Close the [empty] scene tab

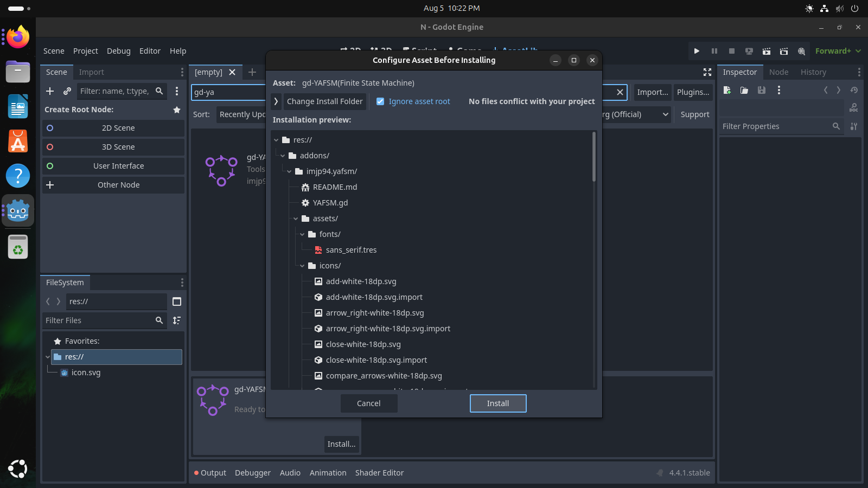pos(232,72)
